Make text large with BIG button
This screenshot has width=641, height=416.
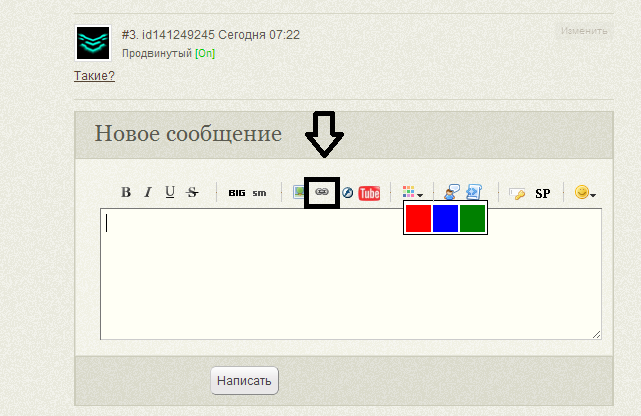(237, 193)
